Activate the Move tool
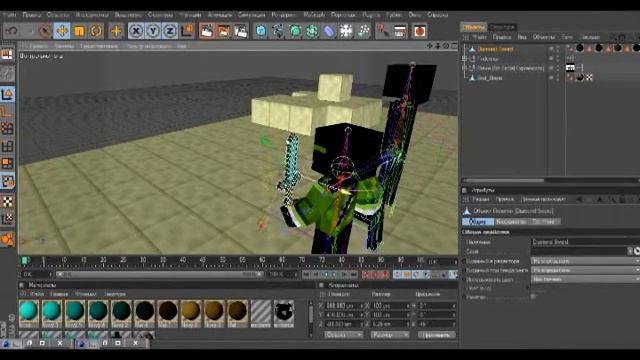640x360 pixels. pyautogui.click(x=62, y=31)
